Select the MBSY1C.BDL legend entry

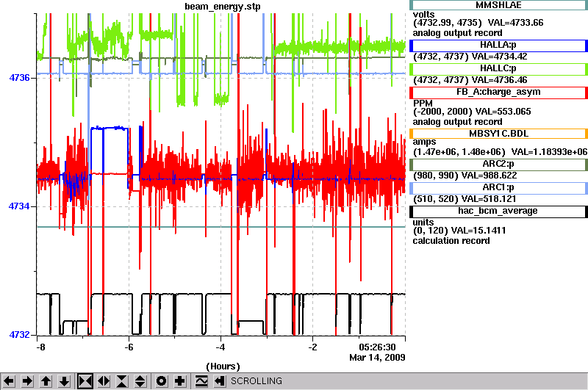tap(498, 134)
